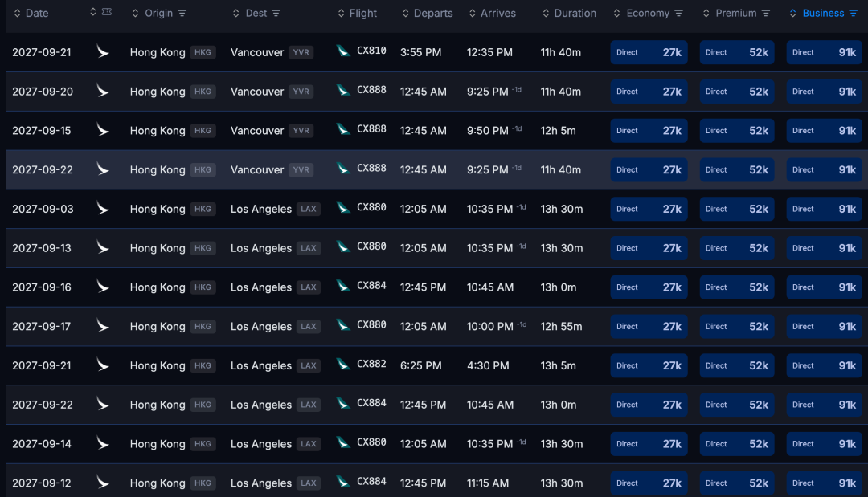Click the Cathay Pacific logo on the 2027-09-15 row
This screenshot has width=868, height=497.
(x=102, y=130)
